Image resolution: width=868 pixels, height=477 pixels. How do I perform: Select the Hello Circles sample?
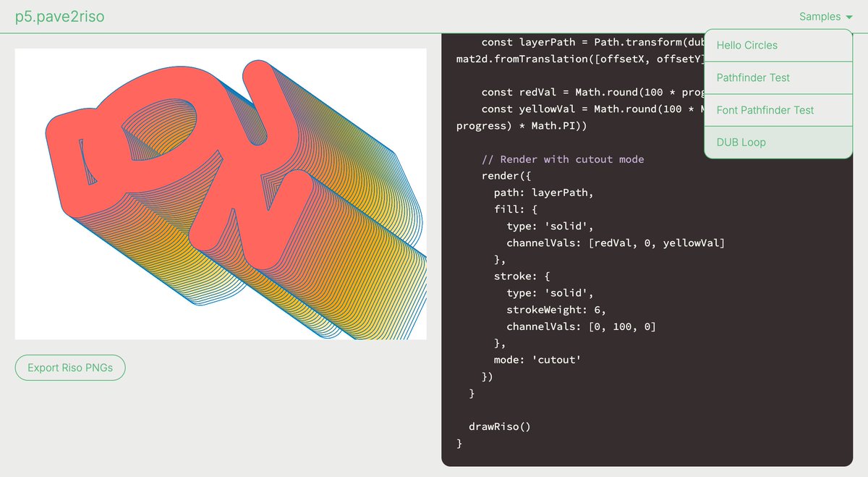click(746, 45)
